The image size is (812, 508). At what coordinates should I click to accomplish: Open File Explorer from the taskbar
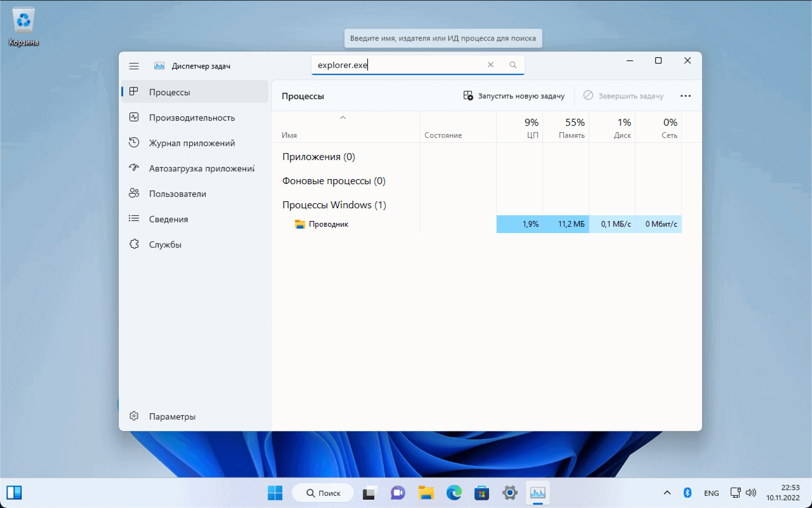tap(426, 493)
